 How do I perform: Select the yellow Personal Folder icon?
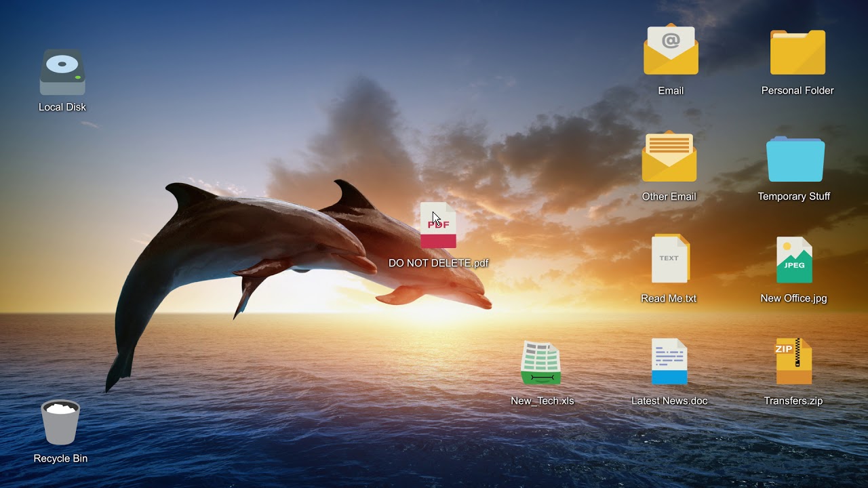coord(797,52)
